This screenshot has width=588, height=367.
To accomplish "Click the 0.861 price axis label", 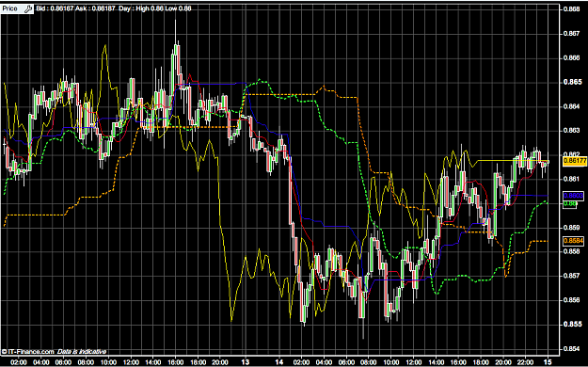I will 572,179.
